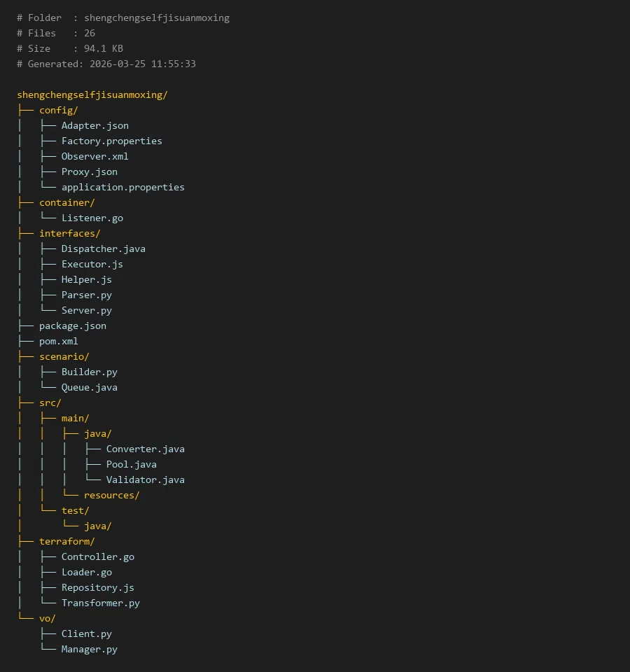Collapse the terraform/ folder
Image resolution: width=630 pixels, height=672 pixels.
pyautogui.click(x=66, y=542)
